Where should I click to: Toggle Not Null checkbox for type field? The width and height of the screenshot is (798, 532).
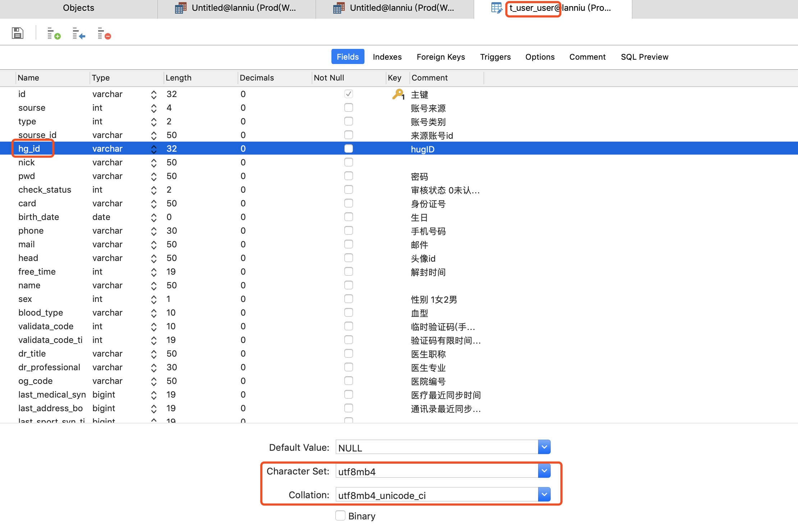pyautogui.click(x=348, y=121)
